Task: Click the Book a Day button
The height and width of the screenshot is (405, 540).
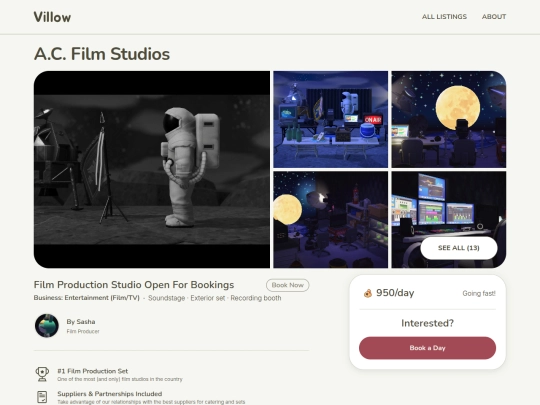Action: click(427, 348)
